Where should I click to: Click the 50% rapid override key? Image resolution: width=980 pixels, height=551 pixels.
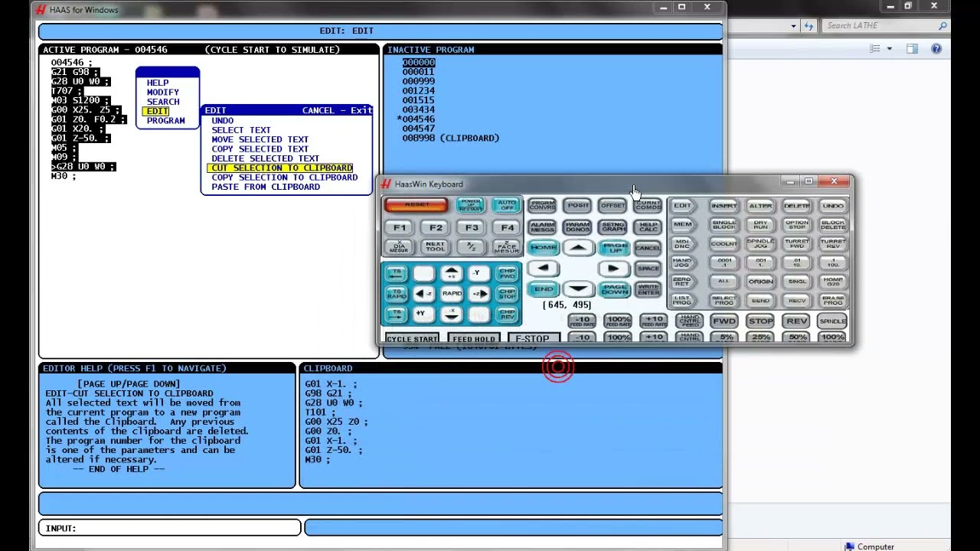[x=796, y=337]
